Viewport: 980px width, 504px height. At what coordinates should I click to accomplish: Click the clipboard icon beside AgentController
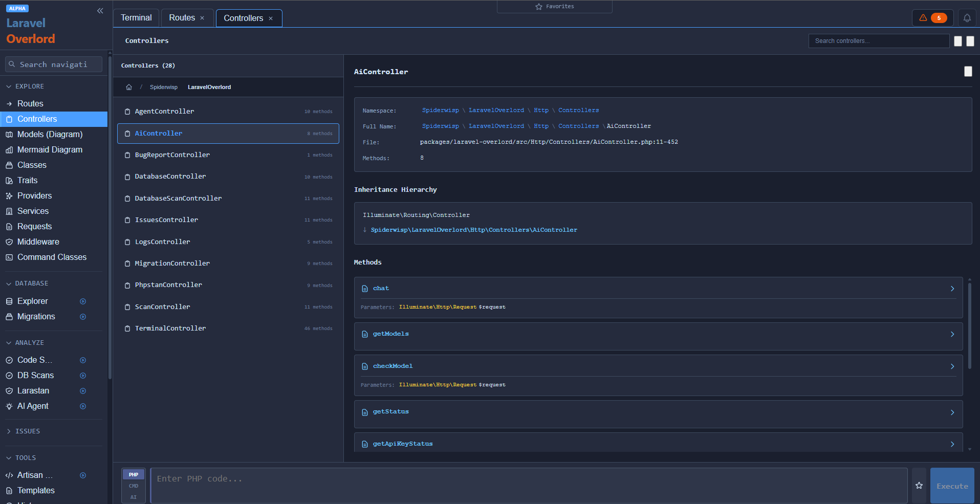127,112
